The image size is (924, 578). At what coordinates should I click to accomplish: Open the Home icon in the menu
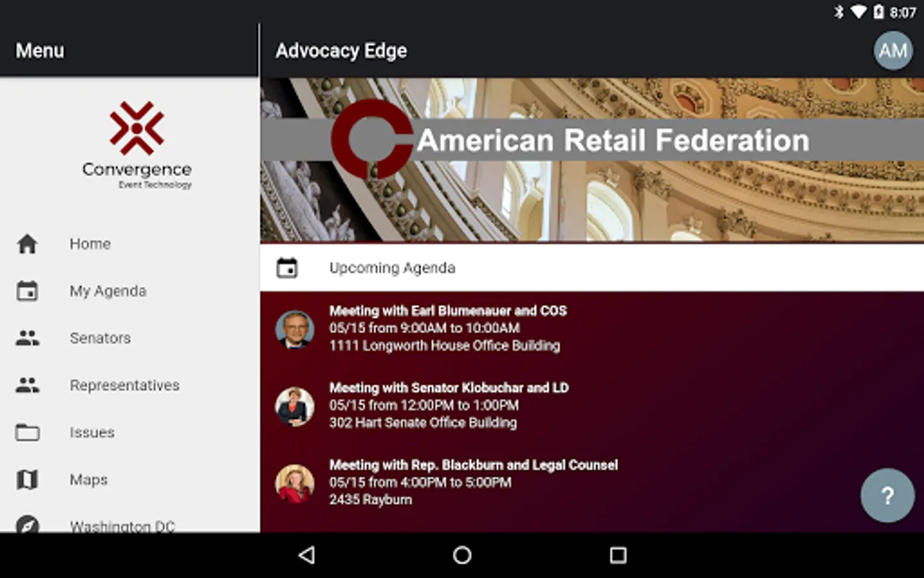27,244
